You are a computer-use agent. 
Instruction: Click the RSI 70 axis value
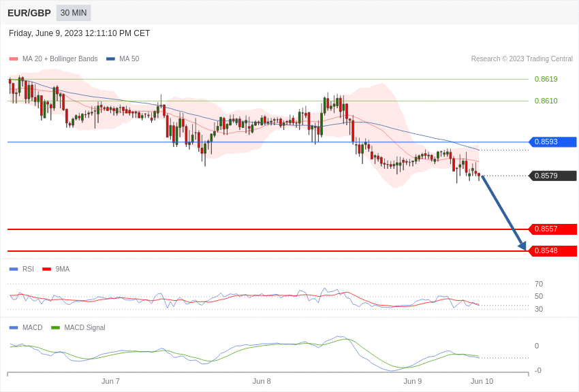point(539,284)
